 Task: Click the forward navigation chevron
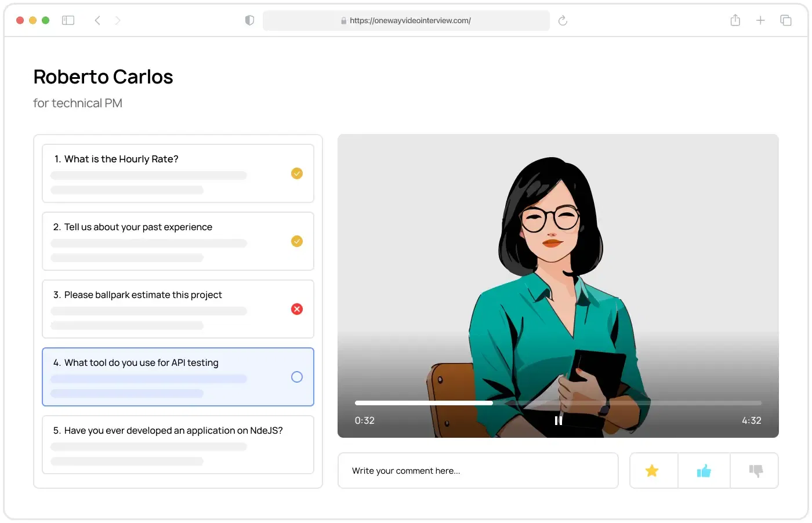click(118, 20)
